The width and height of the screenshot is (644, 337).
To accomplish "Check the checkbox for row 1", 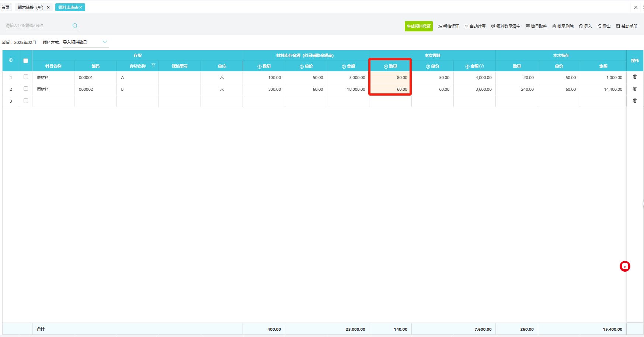I will click(x=26, y=77).
